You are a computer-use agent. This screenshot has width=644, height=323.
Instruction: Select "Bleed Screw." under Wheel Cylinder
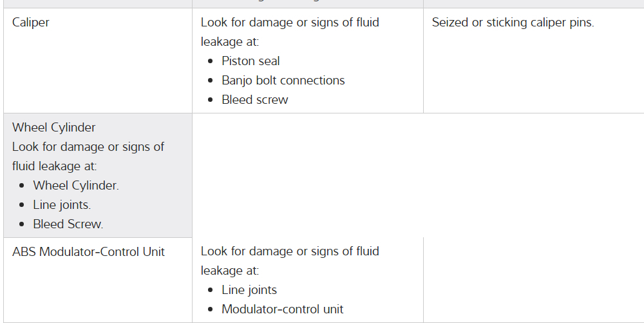pyautogui.click(x=68, y=224)
